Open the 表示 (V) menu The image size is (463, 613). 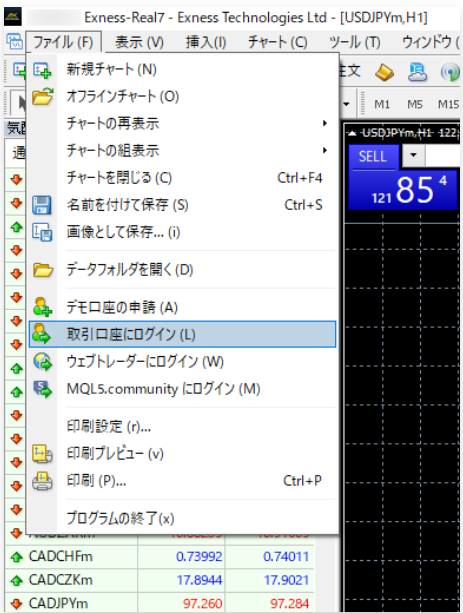139,42
